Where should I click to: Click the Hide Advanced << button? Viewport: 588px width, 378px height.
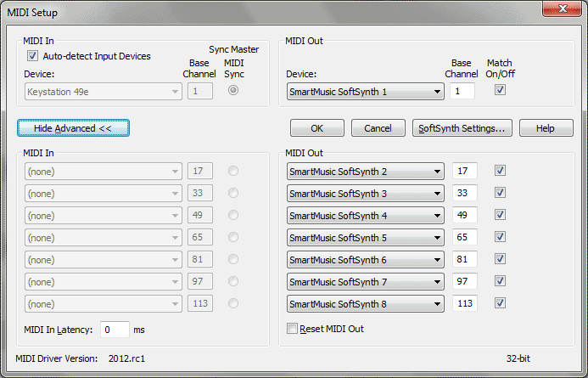click(73, 128)
